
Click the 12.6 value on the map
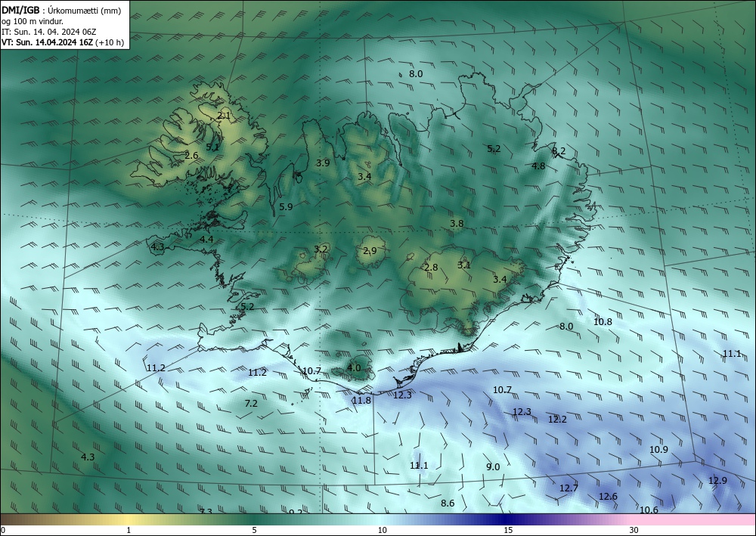[608, 496]
